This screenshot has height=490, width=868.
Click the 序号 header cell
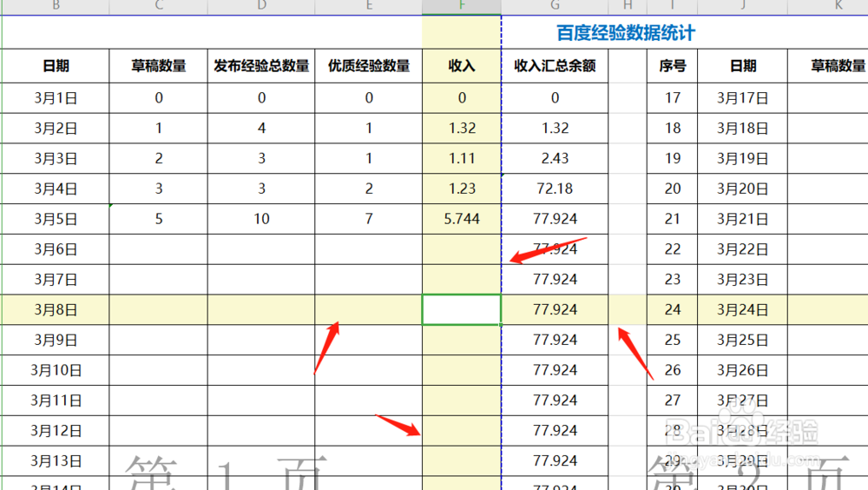[x=672, y=66]
